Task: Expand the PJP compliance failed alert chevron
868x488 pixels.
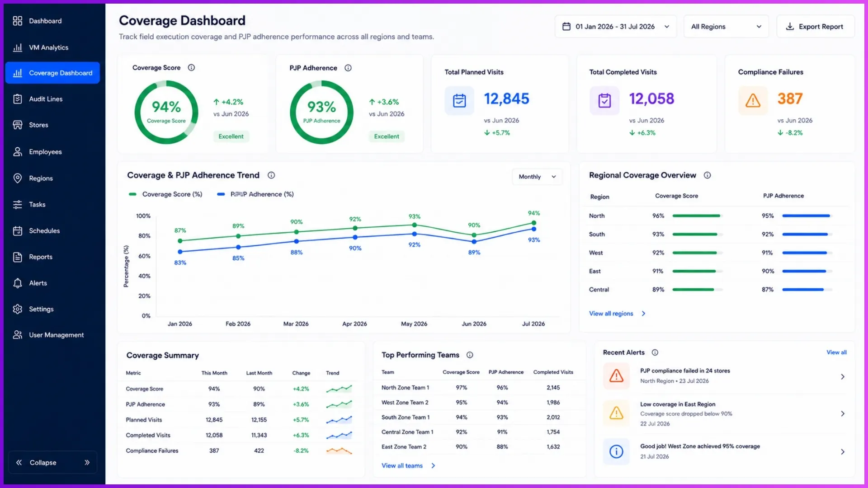Action: click(x=842, y=376)
